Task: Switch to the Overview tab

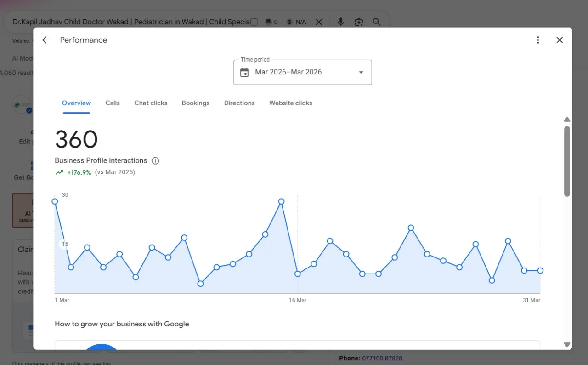Action: click(76, 103)
